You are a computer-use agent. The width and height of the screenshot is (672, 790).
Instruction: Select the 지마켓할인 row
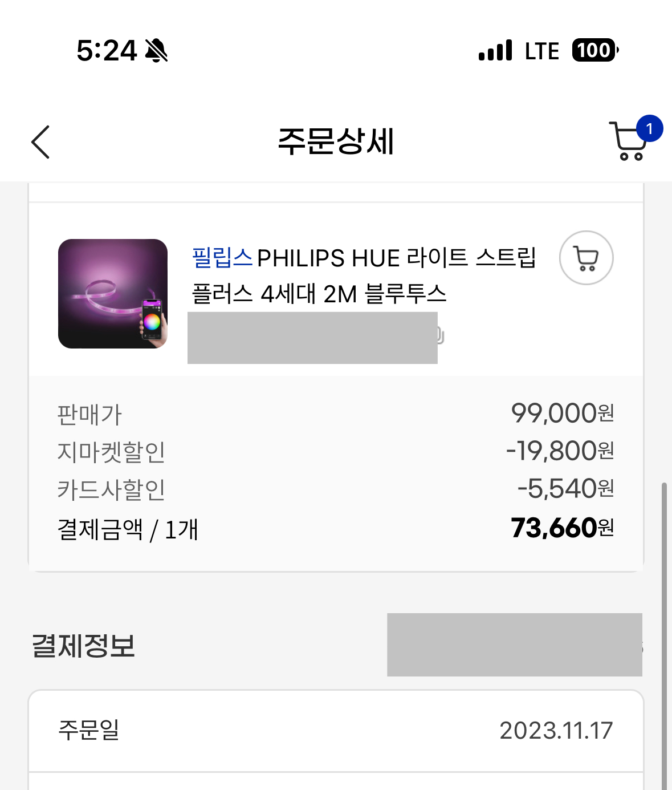[x=336, y=451]
